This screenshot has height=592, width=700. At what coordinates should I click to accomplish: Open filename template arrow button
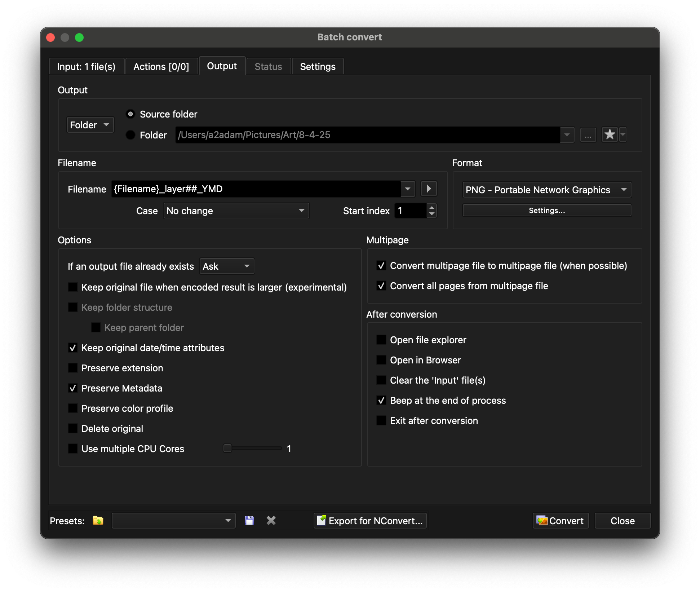pos(429,189)
